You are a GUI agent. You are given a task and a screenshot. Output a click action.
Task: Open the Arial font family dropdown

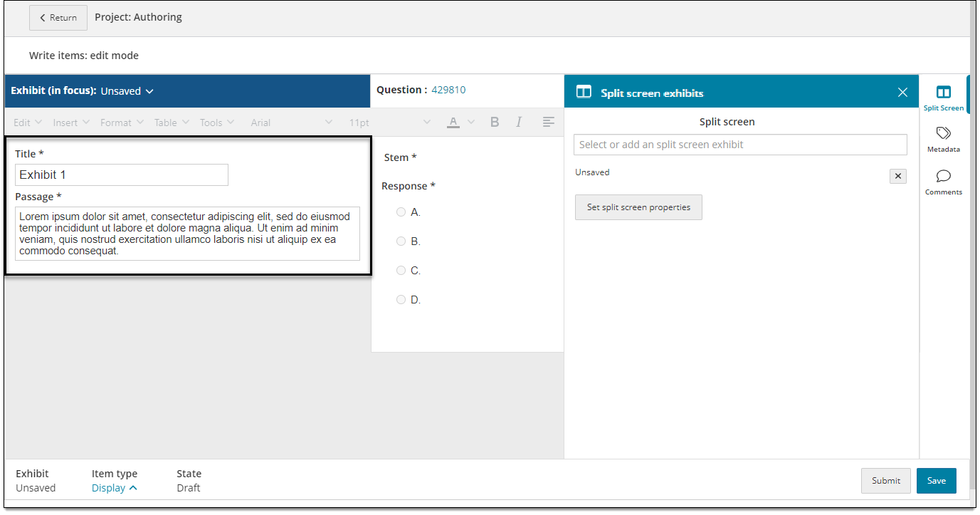coord(291,123)
